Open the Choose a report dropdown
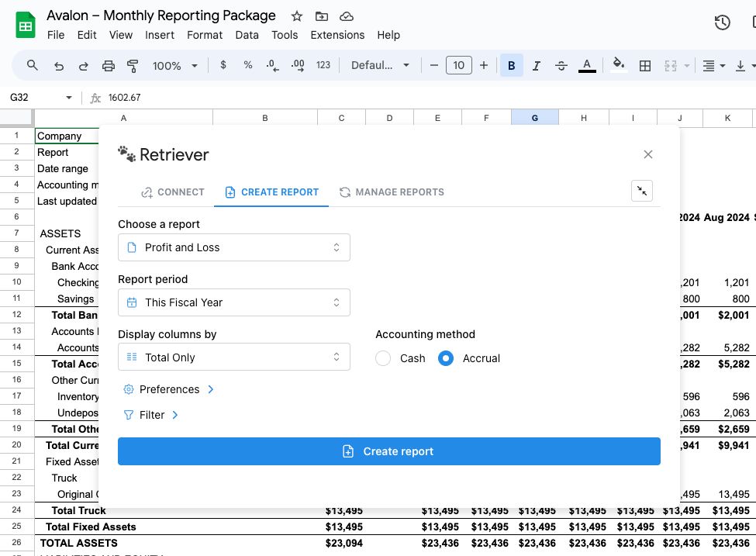756x556 pixels. (234, 247)
